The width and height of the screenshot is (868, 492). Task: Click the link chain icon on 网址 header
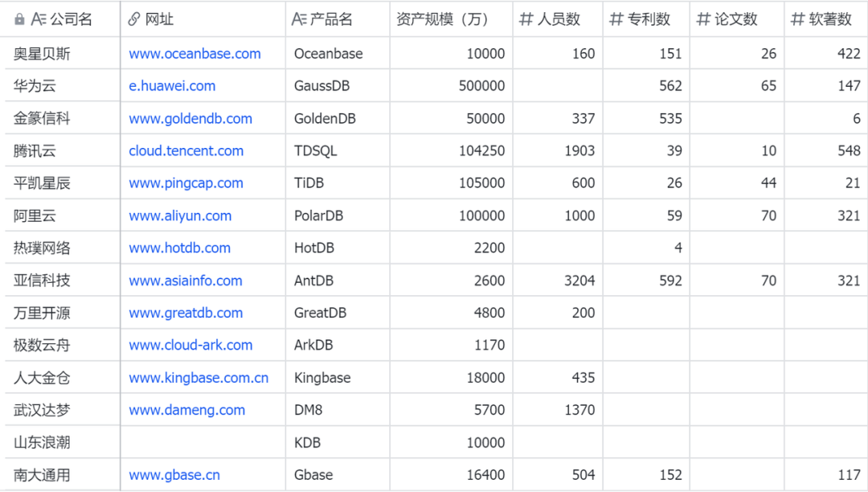(x=133, y=19)
